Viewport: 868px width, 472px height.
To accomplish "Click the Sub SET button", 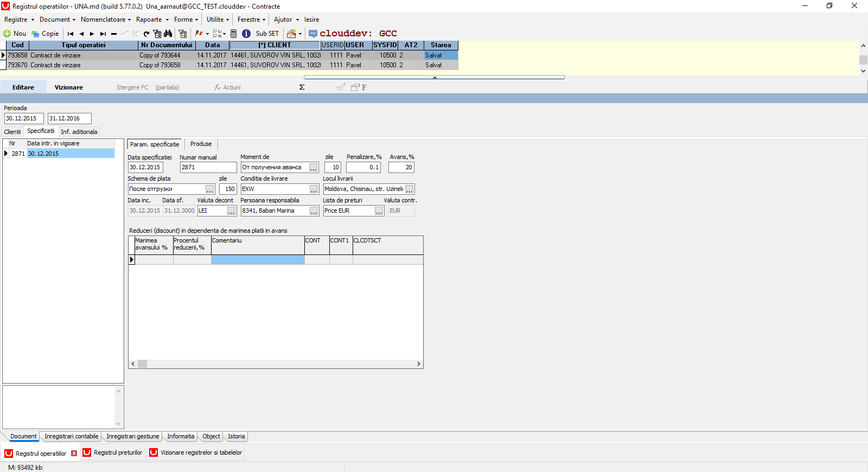I will 267,34.
